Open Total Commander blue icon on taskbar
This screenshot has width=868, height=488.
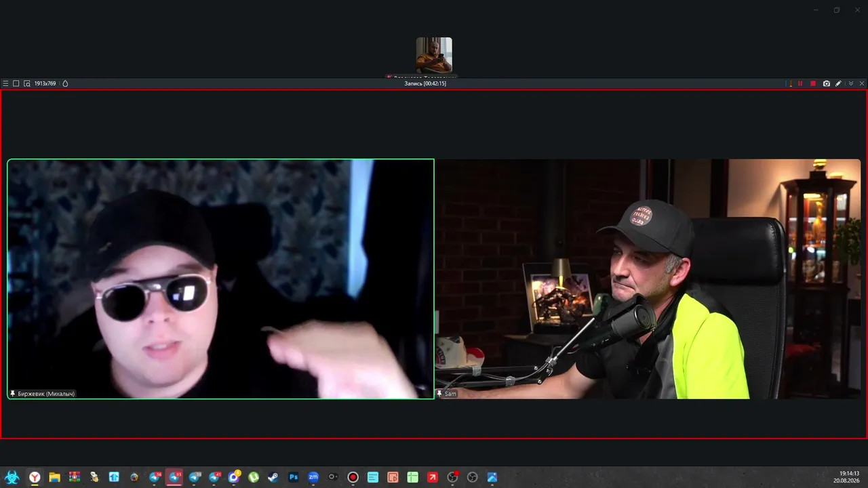point(114,477)
